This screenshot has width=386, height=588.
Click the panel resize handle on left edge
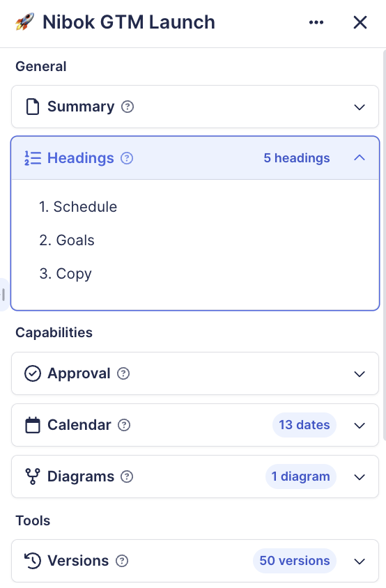3,295
